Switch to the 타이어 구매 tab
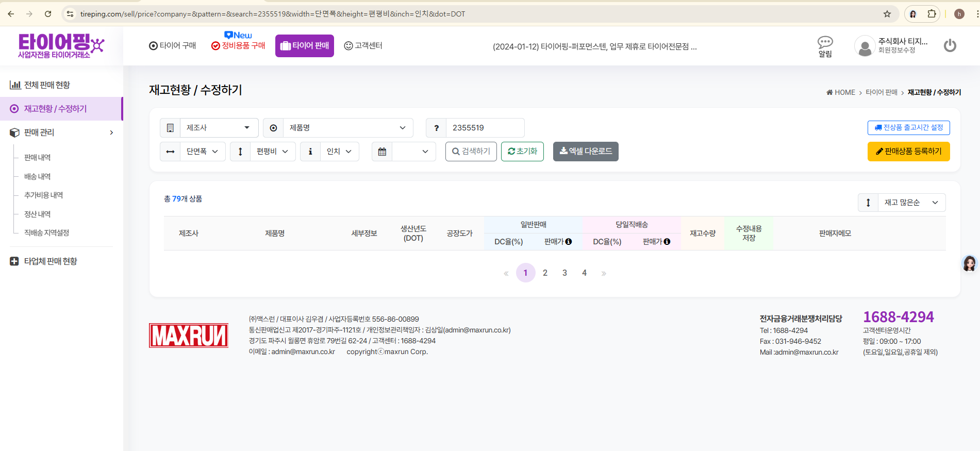 pos(173,46)
